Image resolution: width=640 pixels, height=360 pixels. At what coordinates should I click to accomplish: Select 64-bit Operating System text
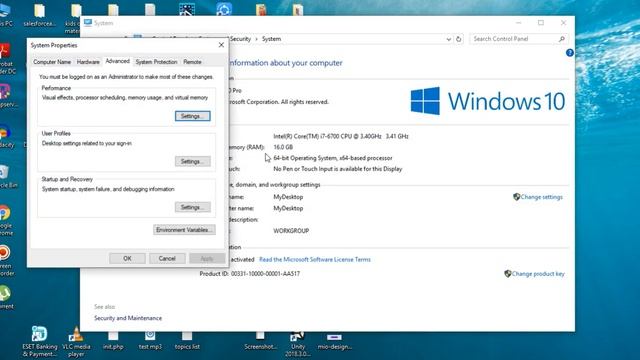click(333, 158)
